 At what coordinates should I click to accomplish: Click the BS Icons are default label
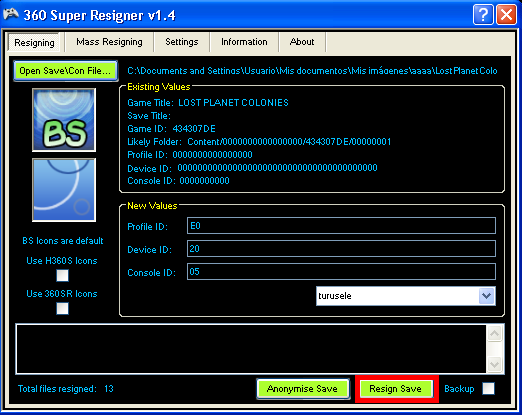coord(63,241)
